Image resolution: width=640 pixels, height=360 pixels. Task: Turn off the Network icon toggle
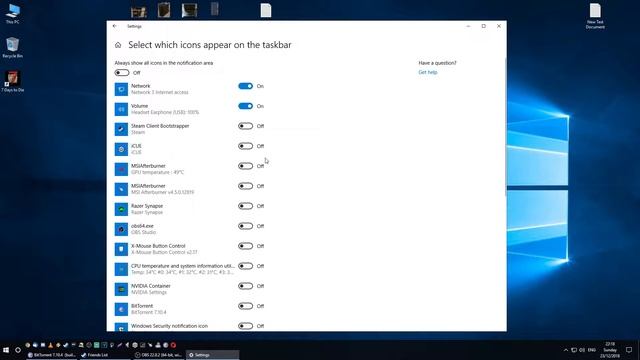[x=245, y=86]
